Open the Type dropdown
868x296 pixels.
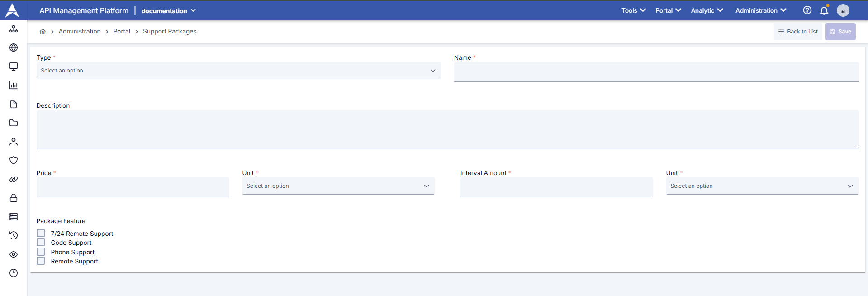(238, 71)
